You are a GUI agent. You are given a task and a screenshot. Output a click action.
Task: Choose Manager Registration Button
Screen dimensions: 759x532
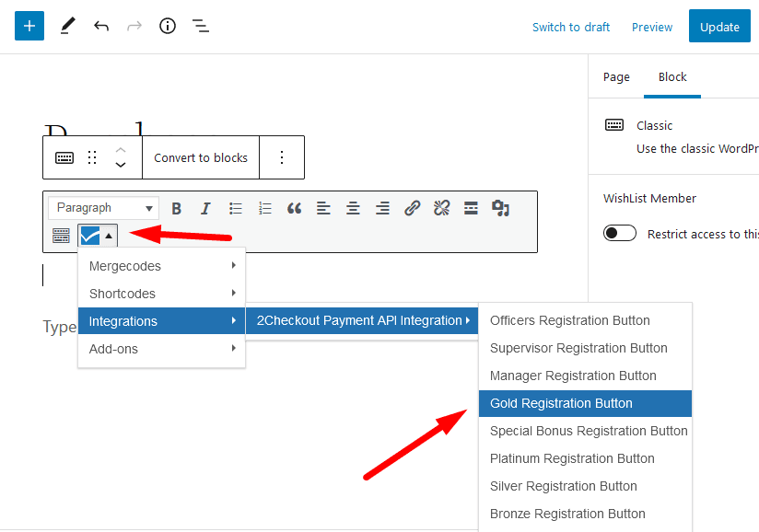tap(585, 376)
